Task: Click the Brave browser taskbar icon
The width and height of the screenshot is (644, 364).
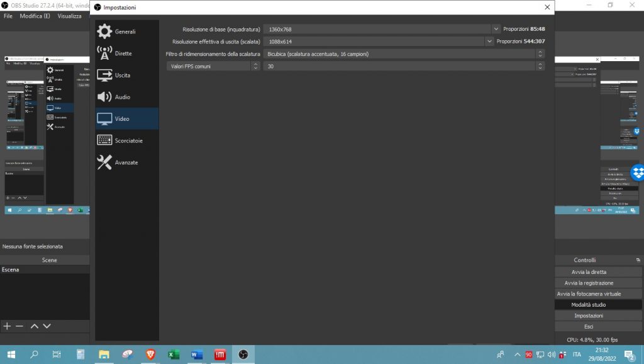Action: point(150,355)
